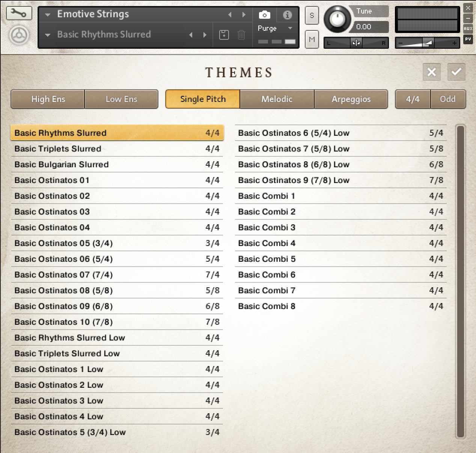Go to next snapshot arrow
The height and width of the screenshot is (453, 476).
coord(205,35)
